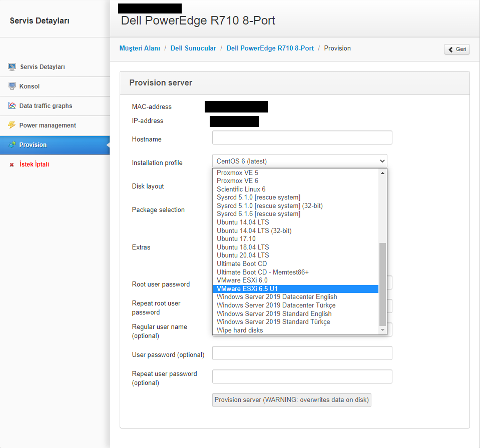Screen dimensions: 480x448
Task: Click the Servis Detayları monitor icon
Action: click(x=12, y=66)
